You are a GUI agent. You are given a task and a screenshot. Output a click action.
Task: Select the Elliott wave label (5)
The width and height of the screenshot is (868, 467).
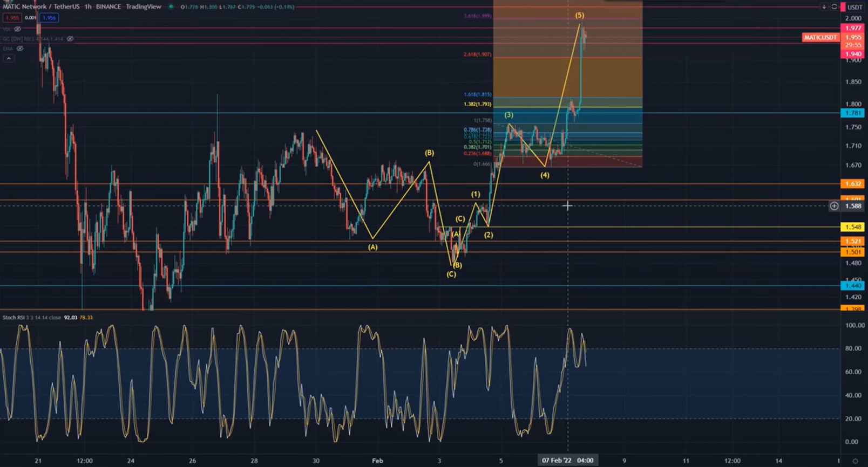(x=579, y=15)
